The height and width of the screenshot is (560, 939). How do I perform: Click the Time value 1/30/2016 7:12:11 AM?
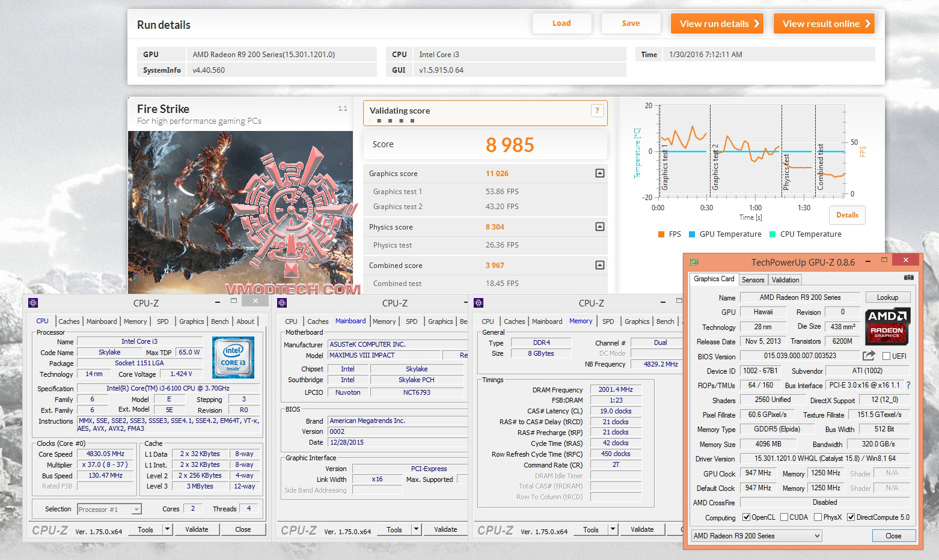706,55
